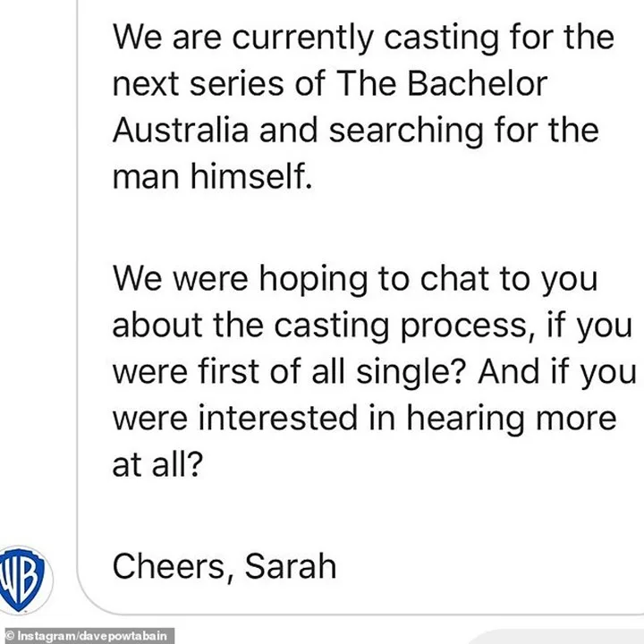Click the phrase "first of all single?"
The image size is (644, 644).
[332, 372]
